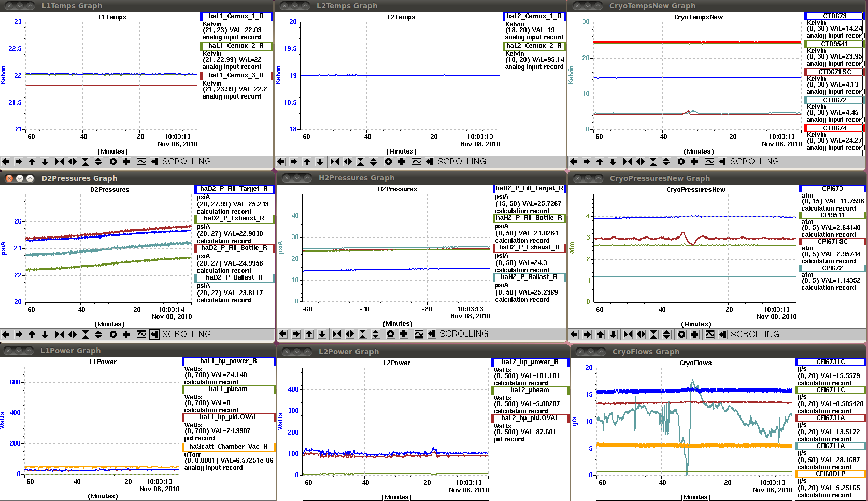Pan right in the L1Temps graph toolbar
Viewport: 868px width, 501px height.
coord(19,162)
